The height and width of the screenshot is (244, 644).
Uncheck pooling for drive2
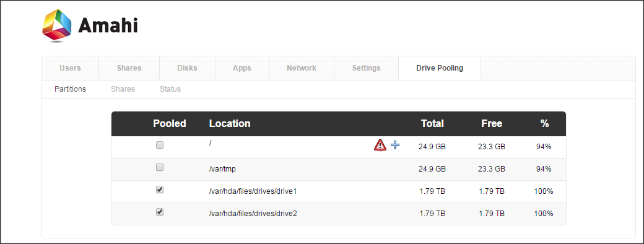coord(160,212)
